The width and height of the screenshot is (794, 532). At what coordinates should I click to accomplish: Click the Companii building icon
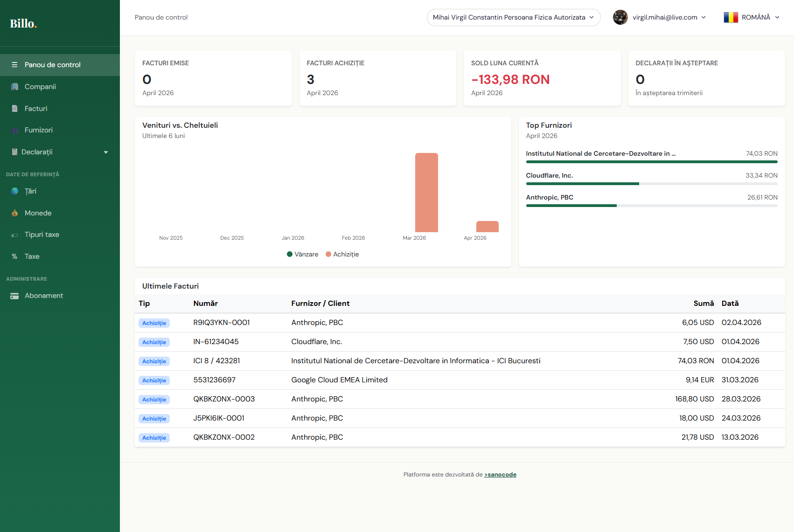click(x=14, y=87)
